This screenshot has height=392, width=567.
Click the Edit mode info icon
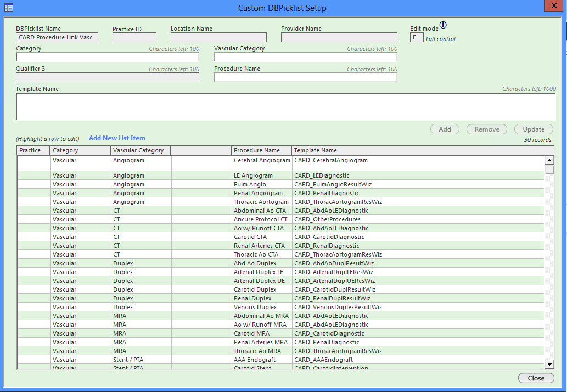click(x=443, y=25)
